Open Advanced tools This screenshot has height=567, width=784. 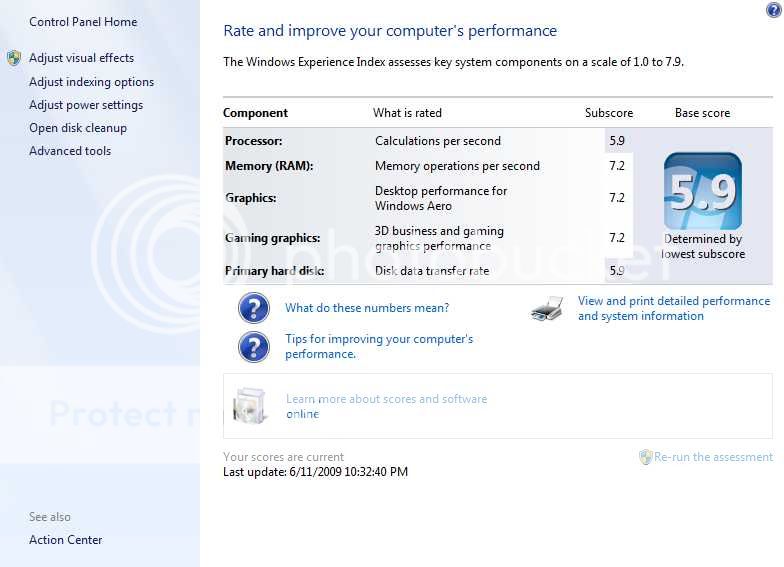click(70, 151)
